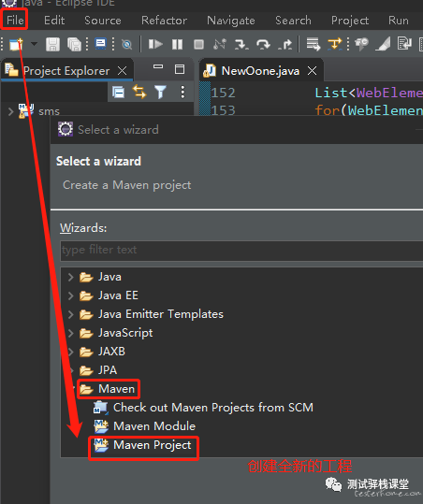
Task: Expand the Java wizard category
Action: click(x=71, y=277)
